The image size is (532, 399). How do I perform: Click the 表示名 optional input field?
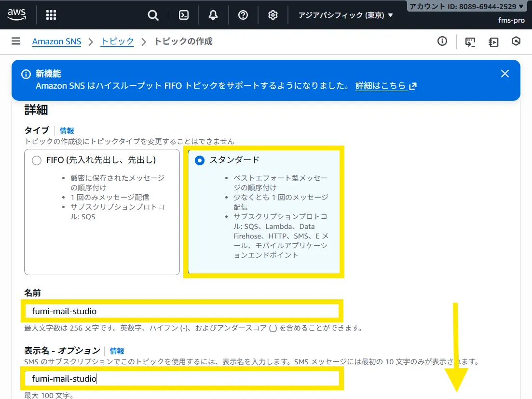182,379
